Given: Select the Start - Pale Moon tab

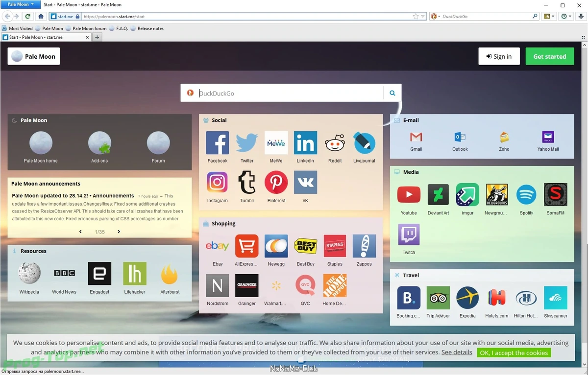Looking at the screenshot, I should (x=46, y=37).
